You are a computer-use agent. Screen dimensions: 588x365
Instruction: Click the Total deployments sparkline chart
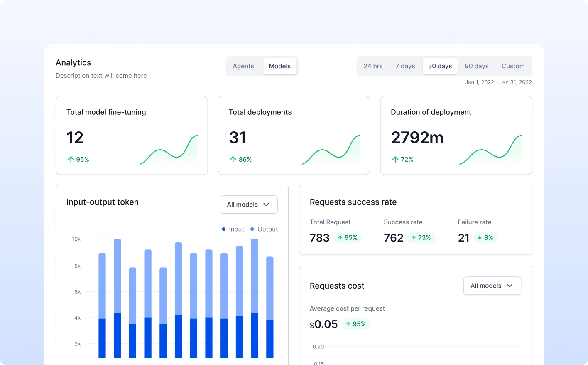pos(331,150)
